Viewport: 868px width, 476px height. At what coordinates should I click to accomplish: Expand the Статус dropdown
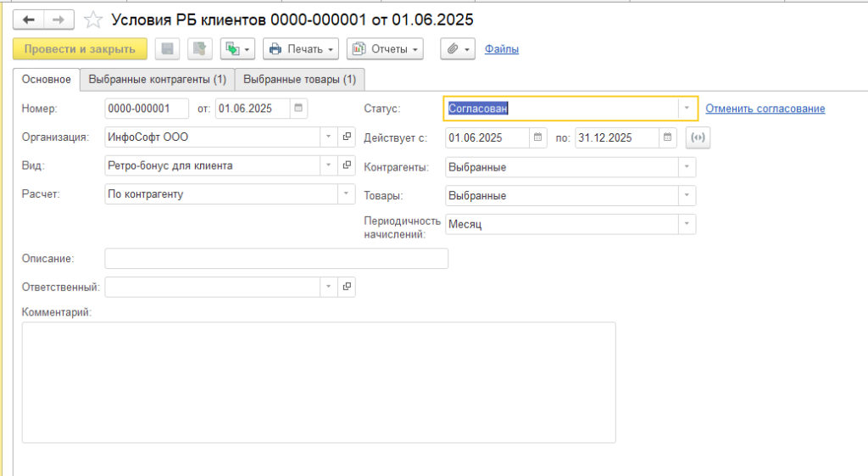pyautogui.click(x=686, y=109)
